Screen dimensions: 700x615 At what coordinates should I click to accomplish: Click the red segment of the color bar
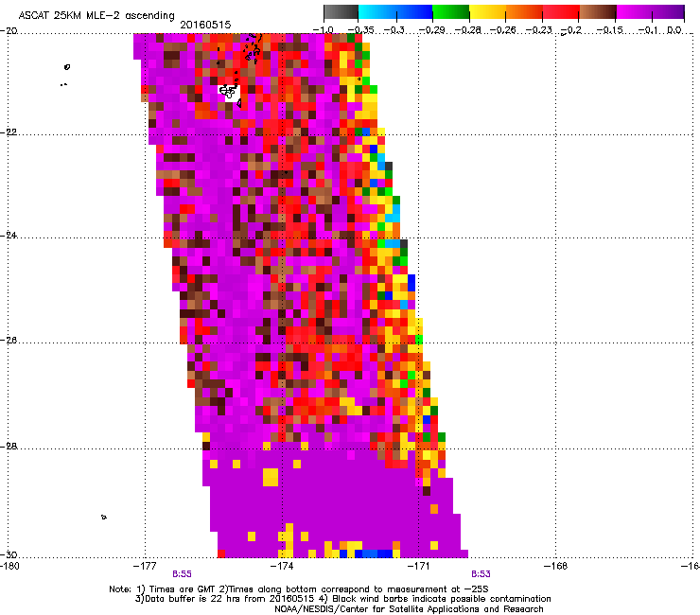(x=561, y=11)
